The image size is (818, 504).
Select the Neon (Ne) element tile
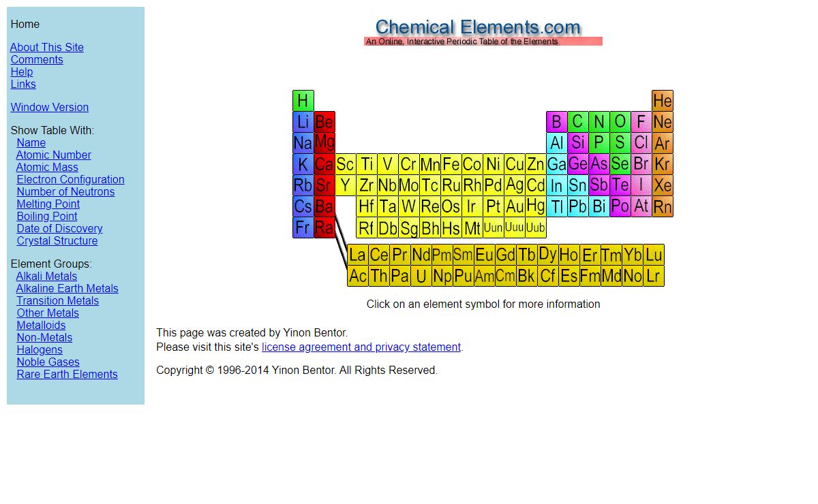[663, 122]
